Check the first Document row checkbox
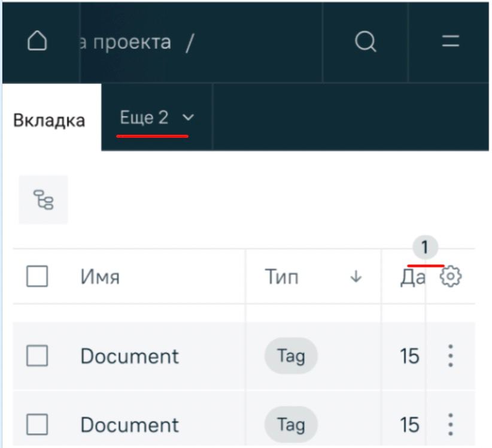 point(37,356)
